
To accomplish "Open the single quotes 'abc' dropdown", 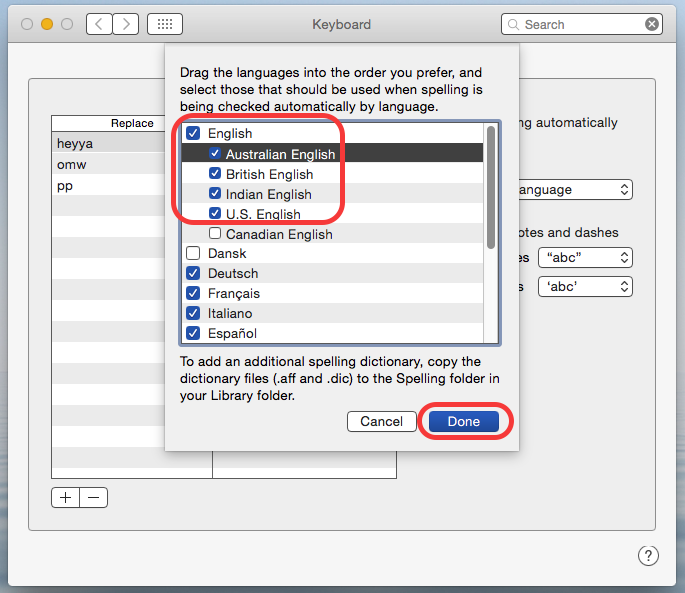I will [x=586, y=287].
